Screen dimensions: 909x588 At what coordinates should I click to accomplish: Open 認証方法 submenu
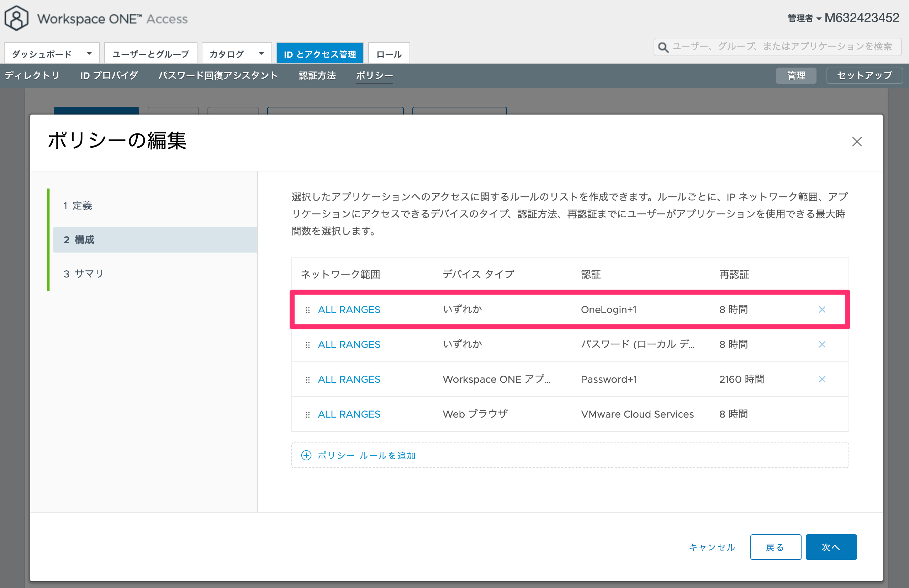pyautogui.click(x=317, y=75)
